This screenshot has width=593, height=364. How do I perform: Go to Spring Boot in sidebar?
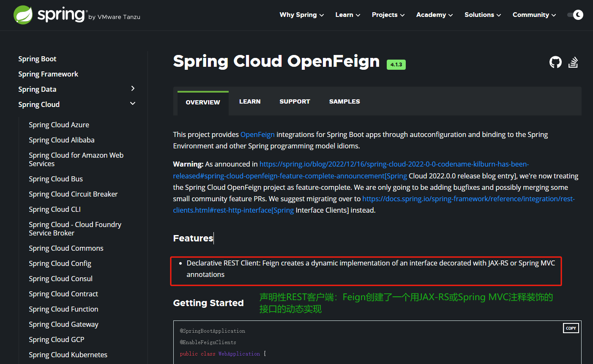[x=37, y=59]
